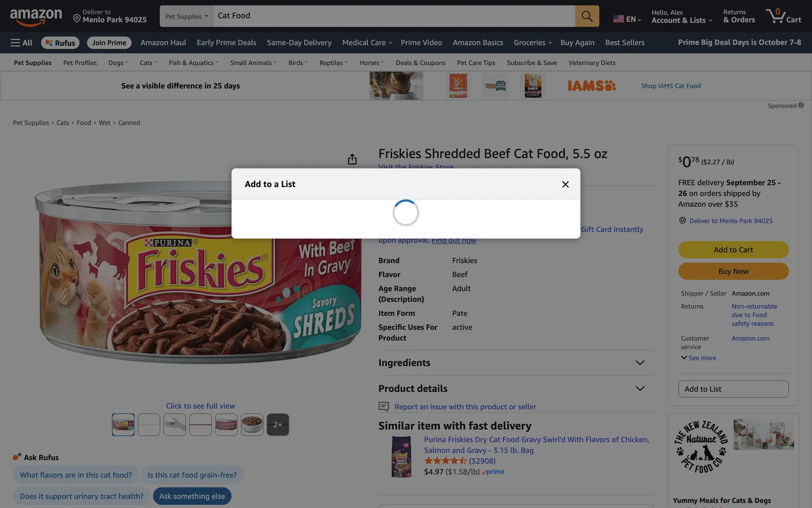Select the cat food bowl thumbnail
The height and width of the screenshot is (508, 812).
[252, 425]
